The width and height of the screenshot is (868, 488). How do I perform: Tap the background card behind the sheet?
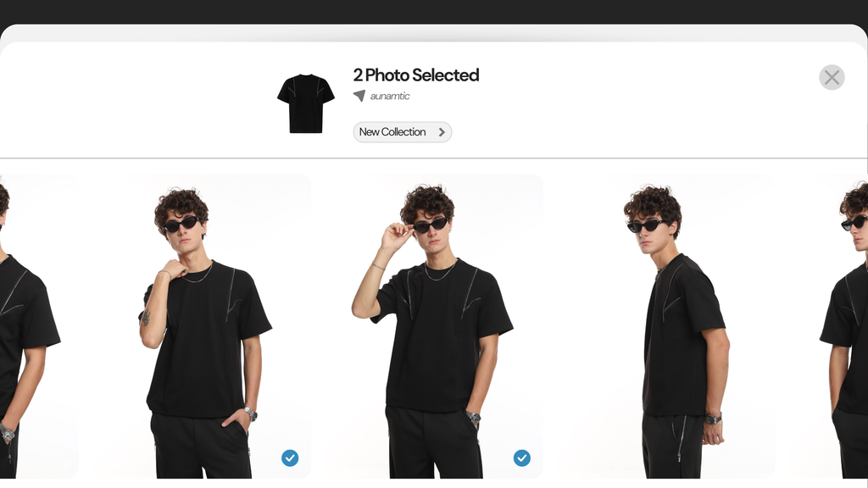(x=434, y=32)
